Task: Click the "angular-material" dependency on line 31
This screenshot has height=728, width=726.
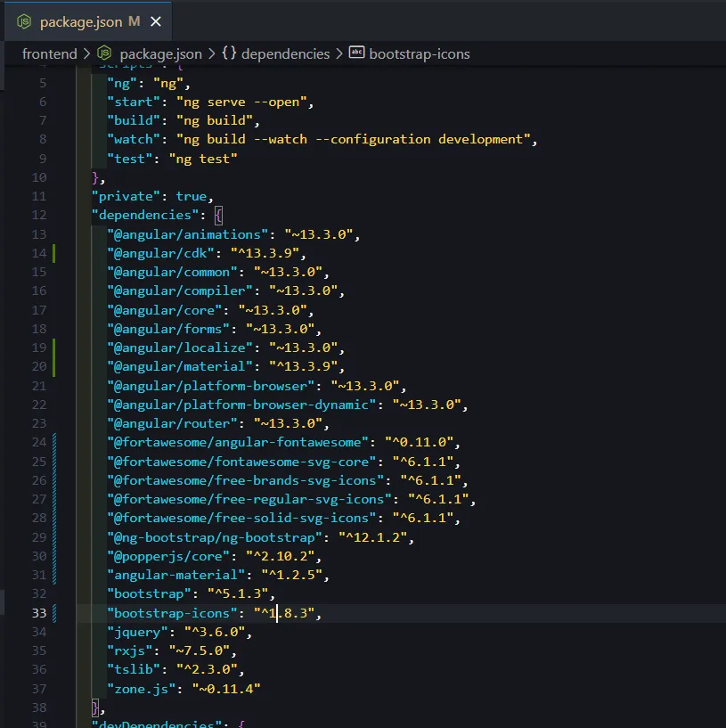Action: pyautogui.click(x=175, y=576)
